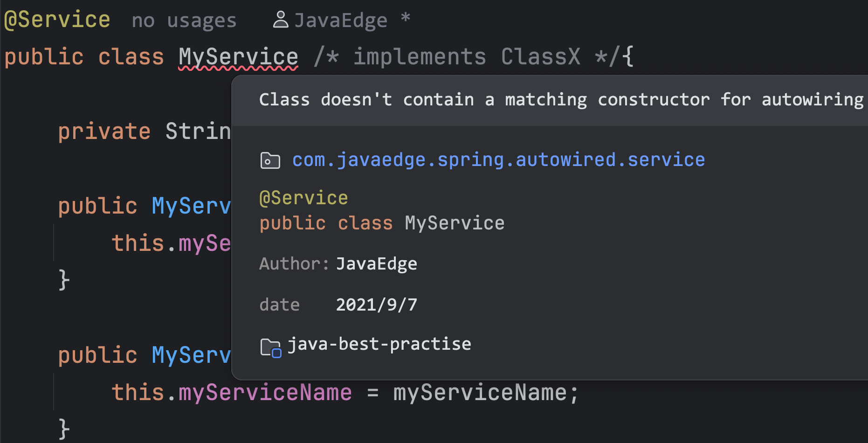Click the red-underlined MyService class name

click(x=238, y=57)
